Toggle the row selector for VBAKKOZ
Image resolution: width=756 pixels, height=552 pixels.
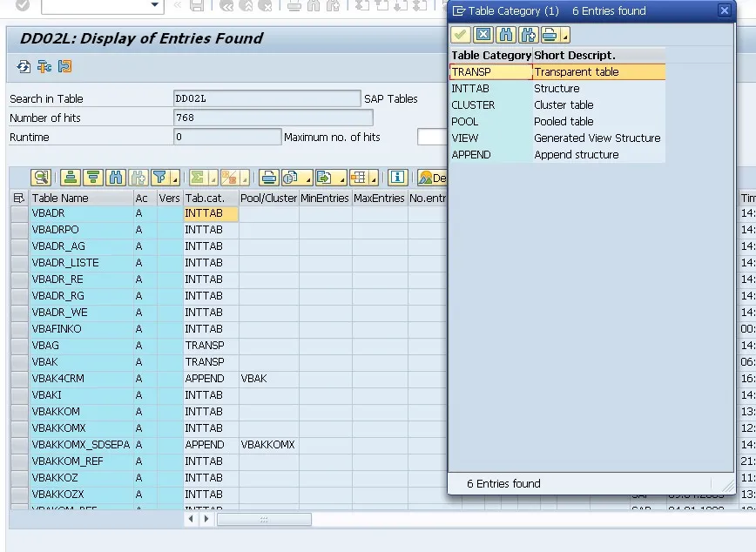coord(19,478)
